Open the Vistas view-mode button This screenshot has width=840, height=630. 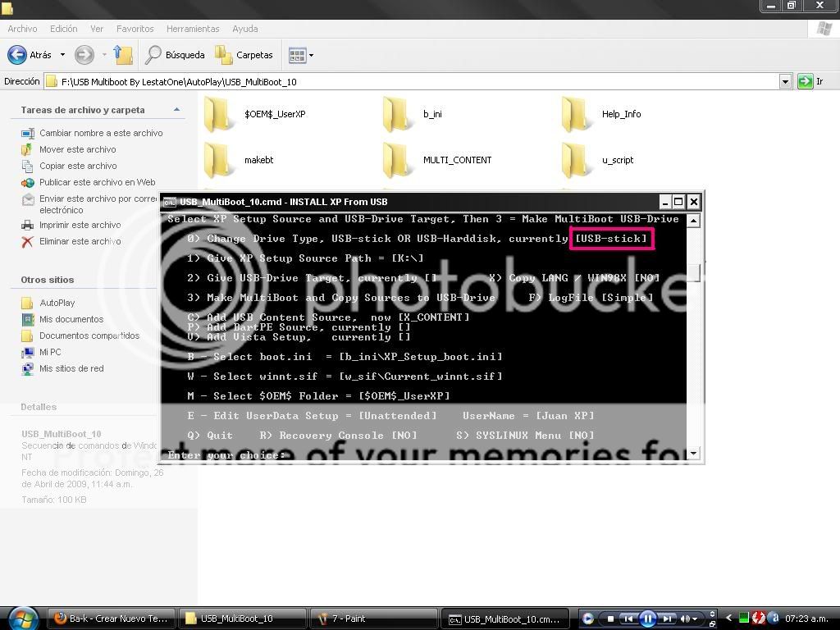click(x=300, y=55)
